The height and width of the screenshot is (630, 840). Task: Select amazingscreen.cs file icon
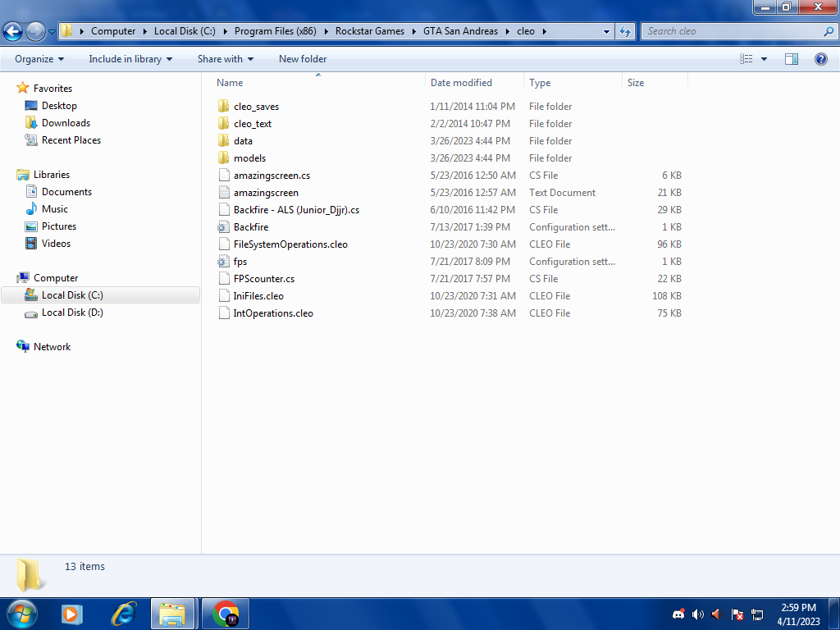(224, 176)
